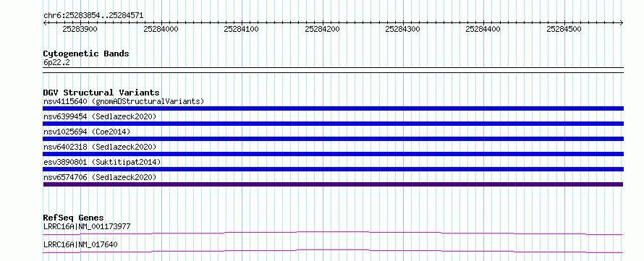Click the DGV Structural Variants track title

(x=101, y=93)
